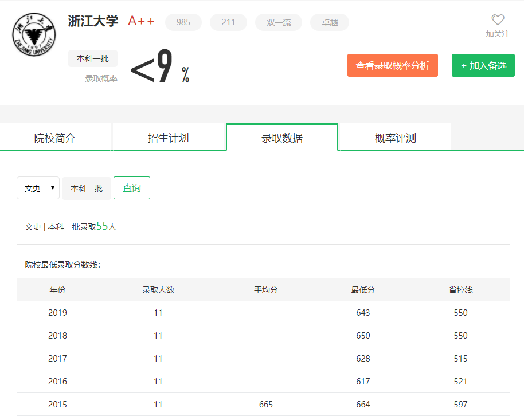Screen dimensions: 524x420
Task: Click the 515 provincial line cell
Action: [460, 359]
